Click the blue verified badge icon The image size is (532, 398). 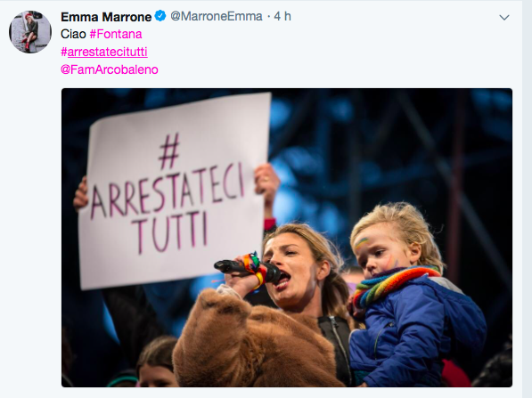click(x=160, y=16)
